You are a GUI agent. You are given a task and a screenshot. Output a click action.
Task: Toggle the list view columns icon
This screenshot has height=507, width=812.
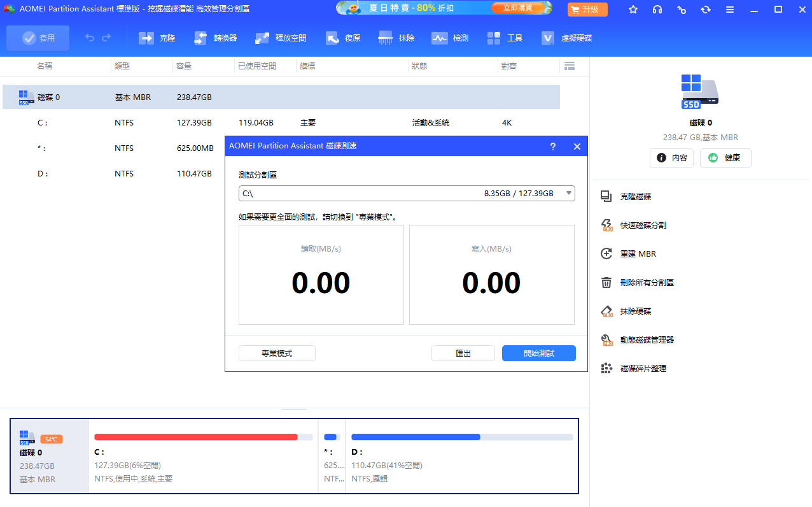570,66
